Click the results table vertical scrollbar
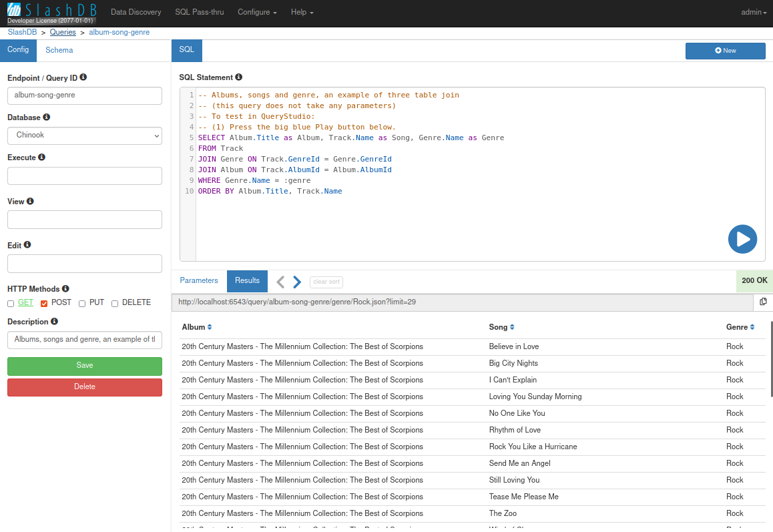Screen dimensions: 773x532 771,358
